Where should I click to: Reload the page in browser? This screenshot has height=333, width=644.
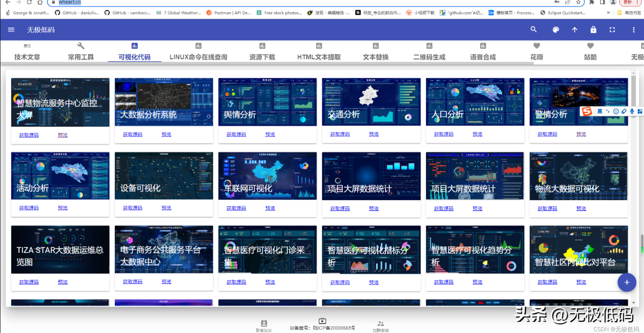tap(29, 2)
